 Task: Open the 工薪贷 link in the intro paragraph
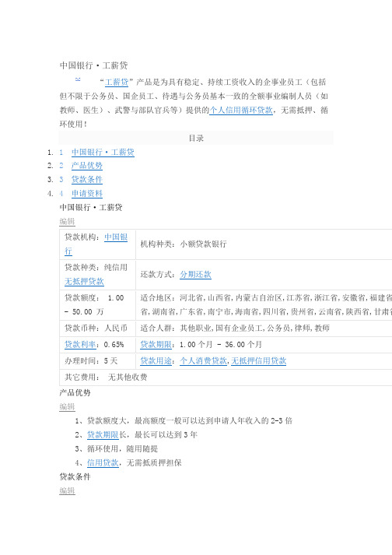click(x=117, y=82)
